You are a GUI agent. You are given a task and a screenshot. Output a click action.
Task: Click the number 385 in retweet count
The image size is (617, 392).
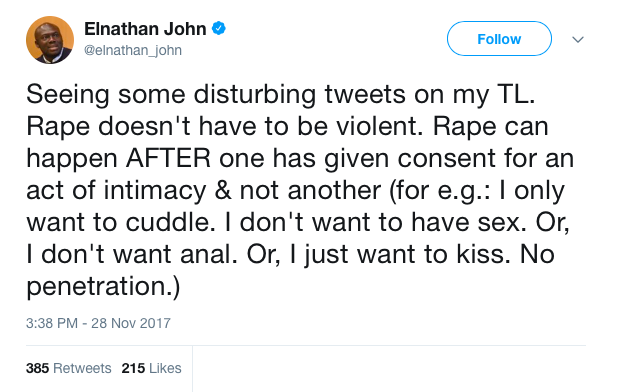click(x=37, y=368)
